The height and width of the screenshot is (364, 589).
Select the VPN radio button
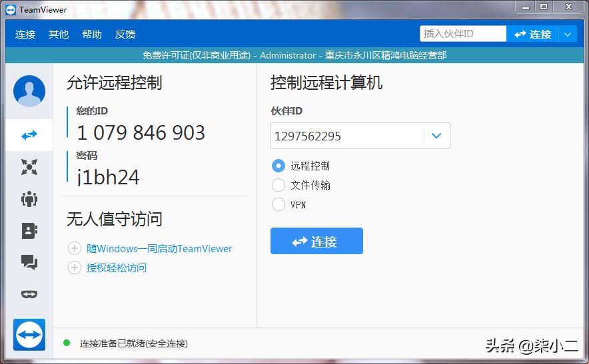(x=279, y=204)
